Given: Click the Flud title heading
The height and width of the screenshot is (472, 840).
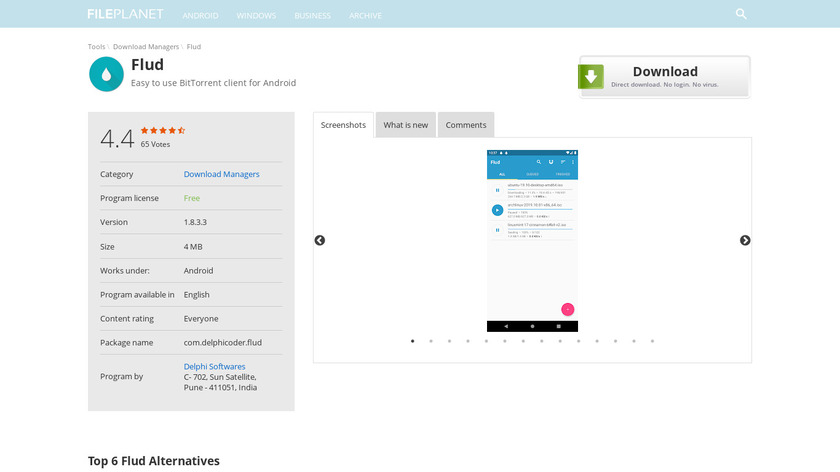Looking at the screenshot, I should [147, 65].
